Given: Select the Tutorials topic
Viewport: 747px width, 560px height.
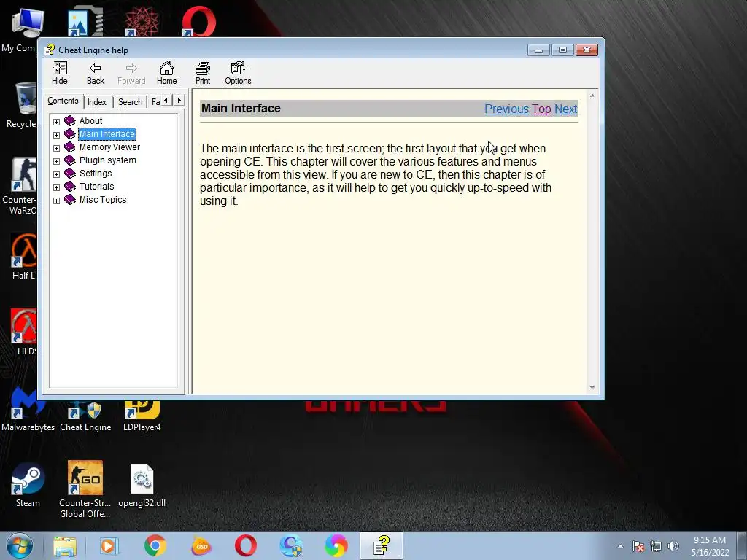Looking at the screenshot, I should click(96, 187).
